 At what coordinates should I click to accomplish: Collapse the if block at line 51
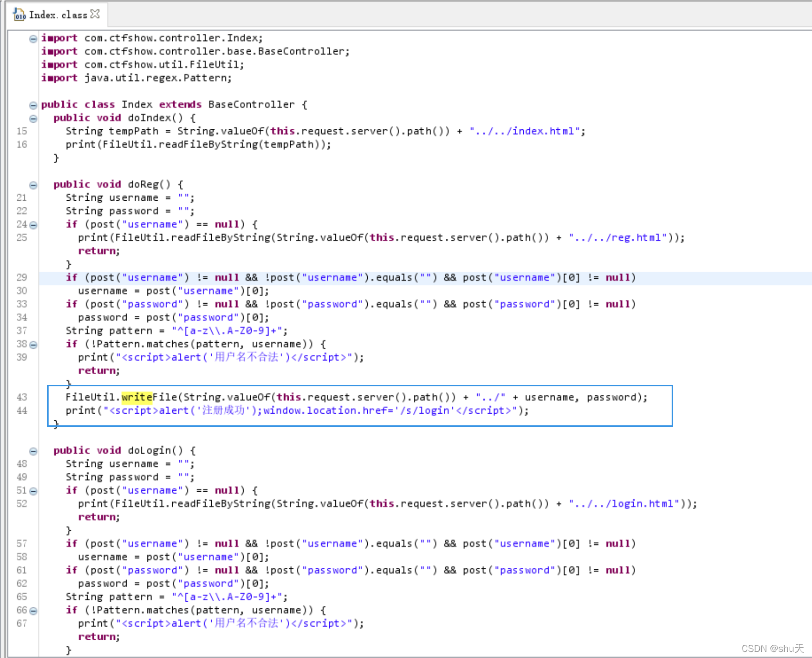[x=33, y=491]
